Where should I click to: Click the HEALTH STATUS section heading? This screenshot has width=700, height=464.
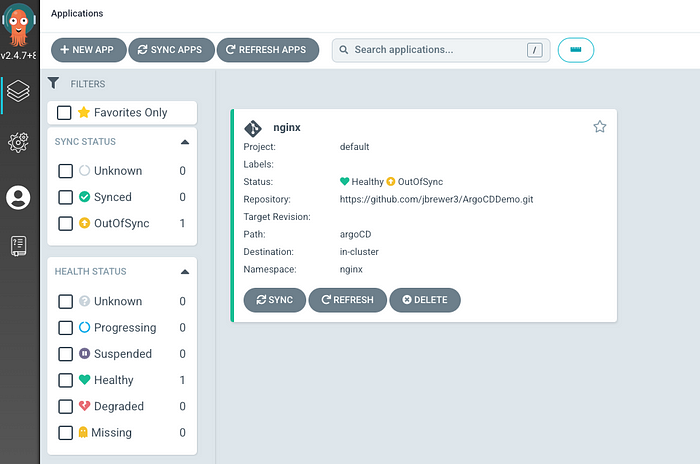pyautogui.click(x=90, y=272)
